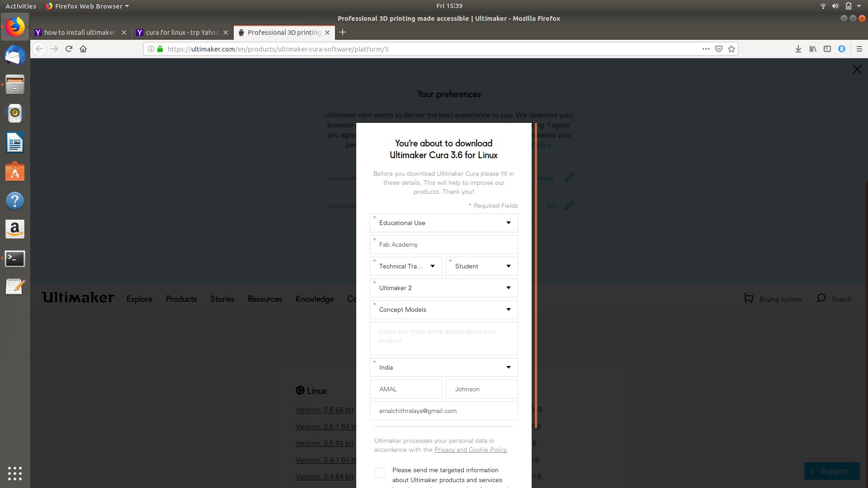Switch to 'cura for linux' Yahoo tab

(x=182, y=33)
